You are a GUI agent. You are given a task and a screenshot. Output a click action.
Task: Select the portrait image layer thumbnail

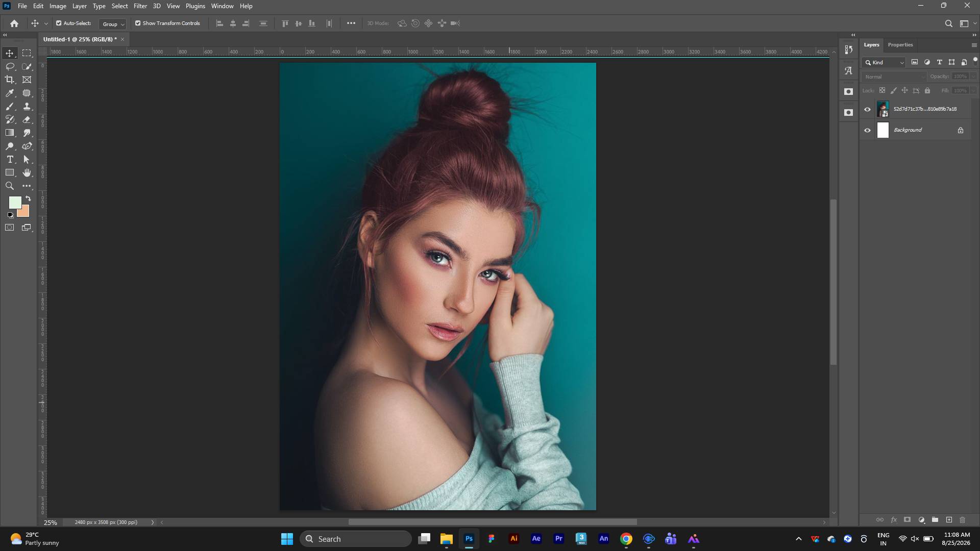click(x=883, y=109)
